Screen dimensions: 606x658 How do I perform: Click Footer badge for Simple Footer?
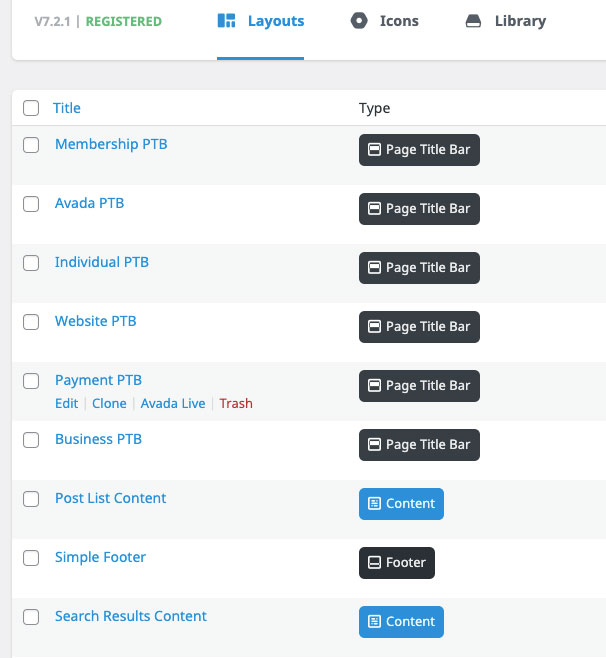coord(397,563)
